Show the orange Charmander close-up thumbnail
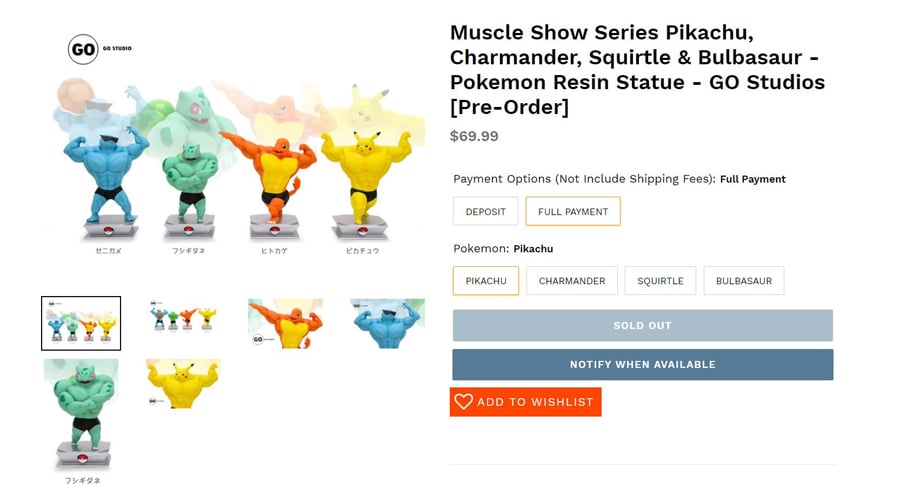 (x=285, y=322)
